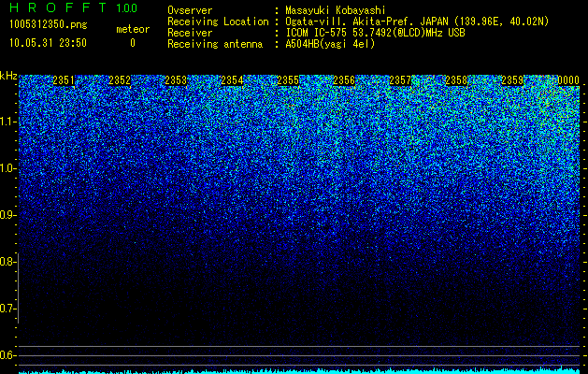The height and width of the screenshot is (374, 588).
Task: Click the 2353 time marker
Action: (x=176, y=80)
